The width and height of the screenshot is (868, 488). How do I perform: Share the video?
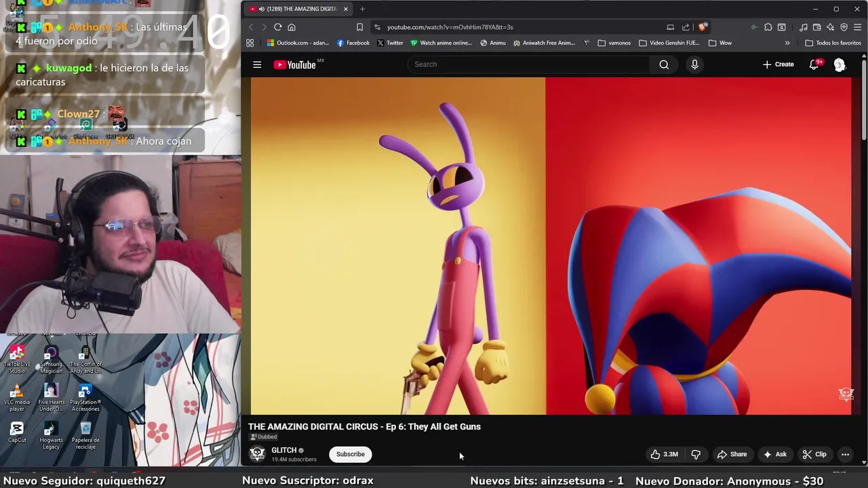pyautogui.click(x=732, y=454)
